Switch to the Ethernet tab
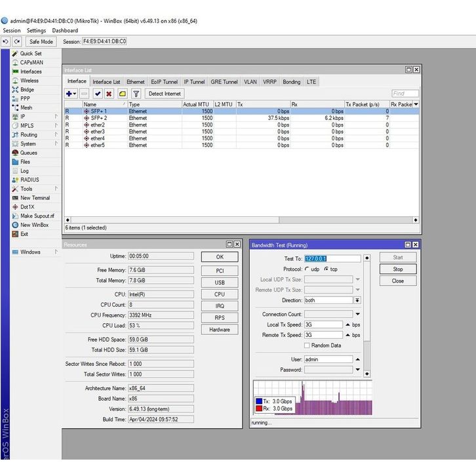This screenshot has height=476, width=476. click(x=136, y=82)
